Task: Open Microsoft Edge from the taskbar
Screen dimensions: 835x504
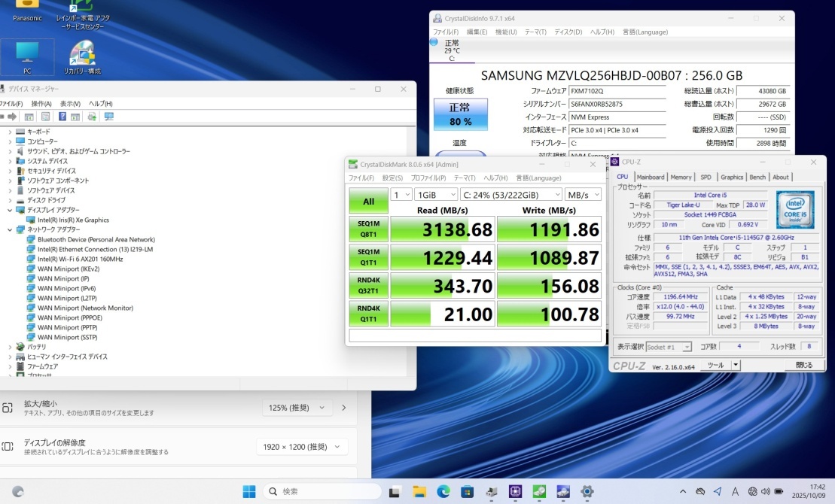Action: tap(443, 492)
